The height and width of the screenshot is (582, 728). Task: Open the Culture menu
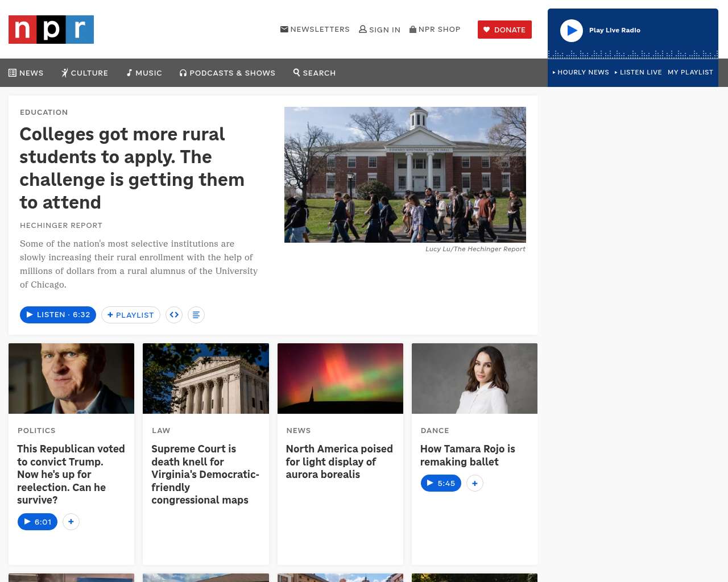point(85,73)
